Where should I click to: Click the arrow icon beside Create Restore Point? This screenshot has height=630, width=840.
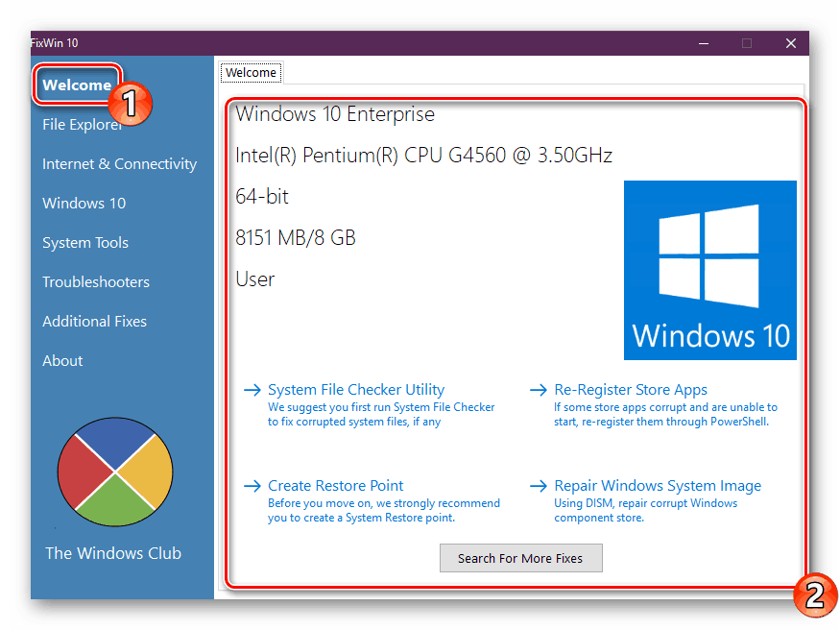coord(252,486)
